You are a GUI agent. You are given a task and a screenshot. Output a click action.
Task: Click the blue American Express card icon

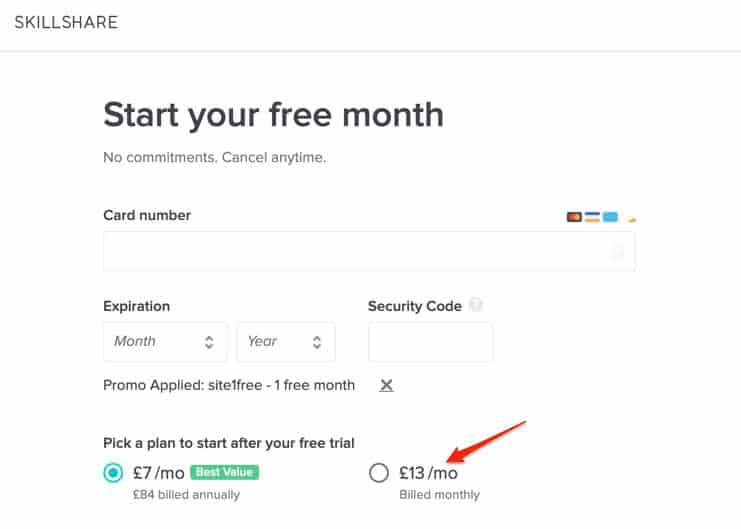click(x=610, y=217)
